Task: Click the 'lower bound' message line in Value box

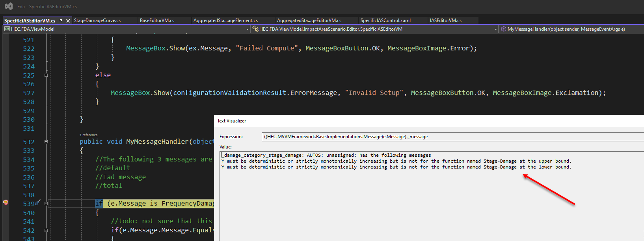Action: 396,167
